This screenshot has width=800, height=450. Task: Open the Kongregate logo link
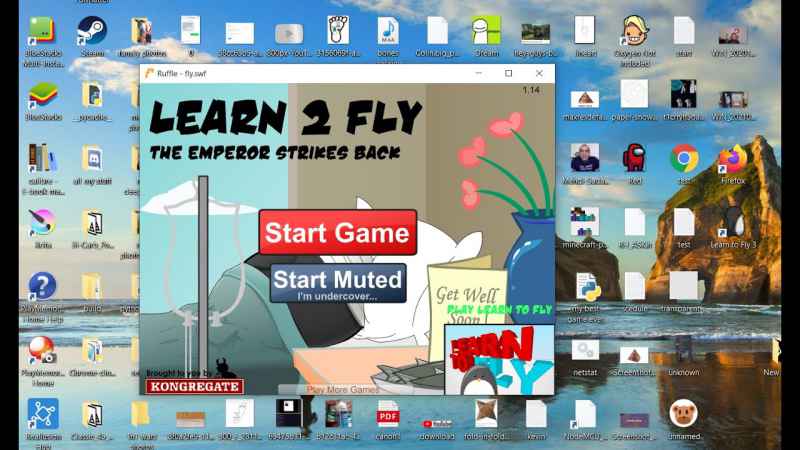pos(181,385)
